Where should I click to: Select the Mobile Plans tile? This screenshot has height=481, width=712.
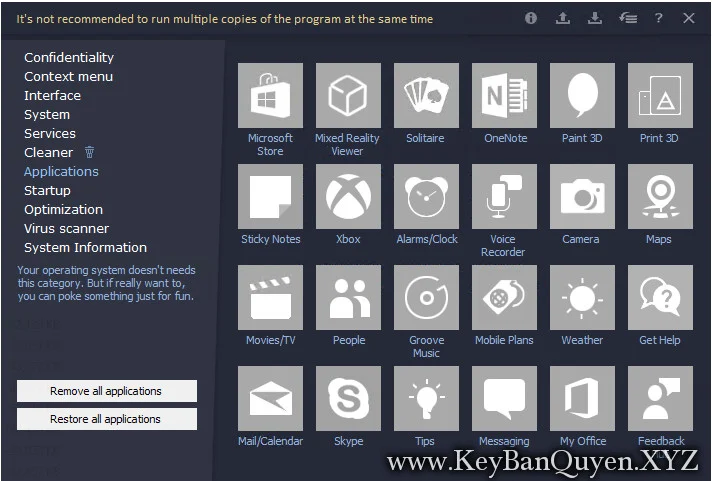pos(504,298)
